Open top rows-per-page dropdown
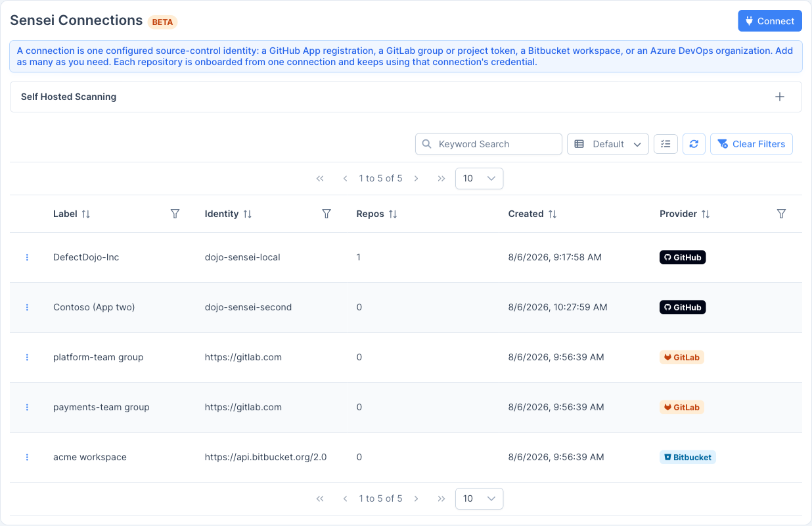Viewport: 812px width, 526px height. coord(479,179)
